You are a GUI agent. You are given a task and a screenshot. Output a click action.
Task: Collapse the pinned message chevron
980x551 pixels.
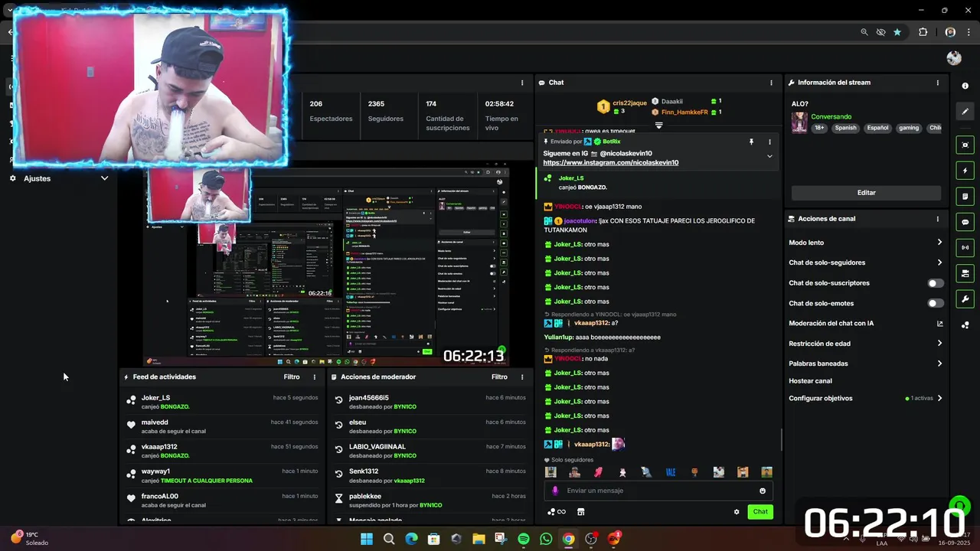[x=769, y=156]
